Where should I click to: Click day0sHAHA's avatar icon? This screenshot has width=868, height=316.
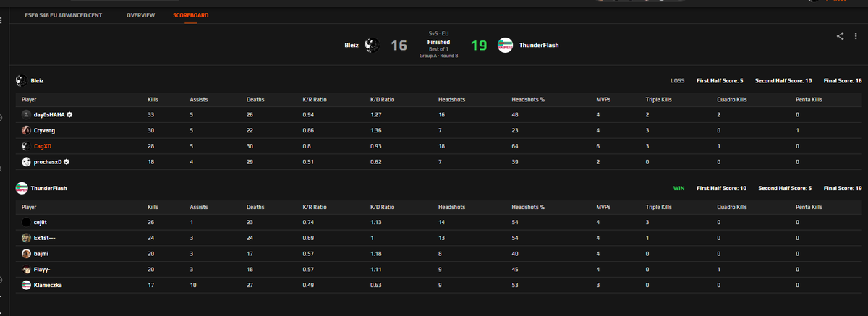point(26,114)
